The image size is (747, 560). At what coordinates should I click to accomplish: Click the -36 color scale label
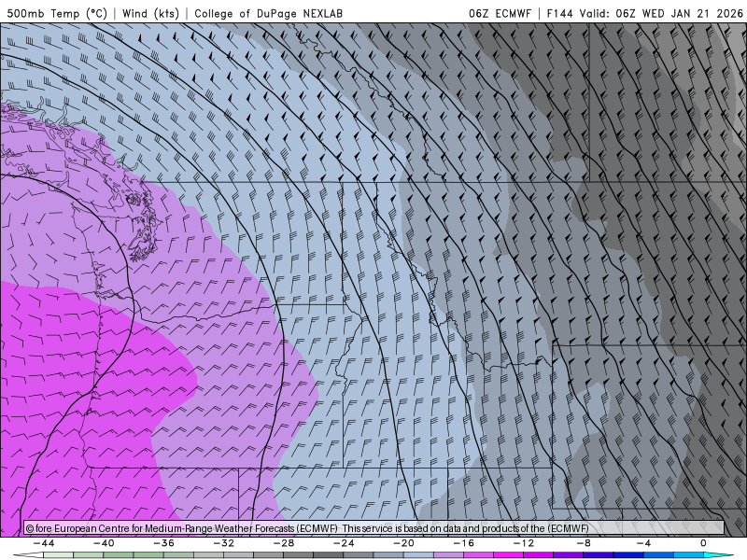coord(164,543)
